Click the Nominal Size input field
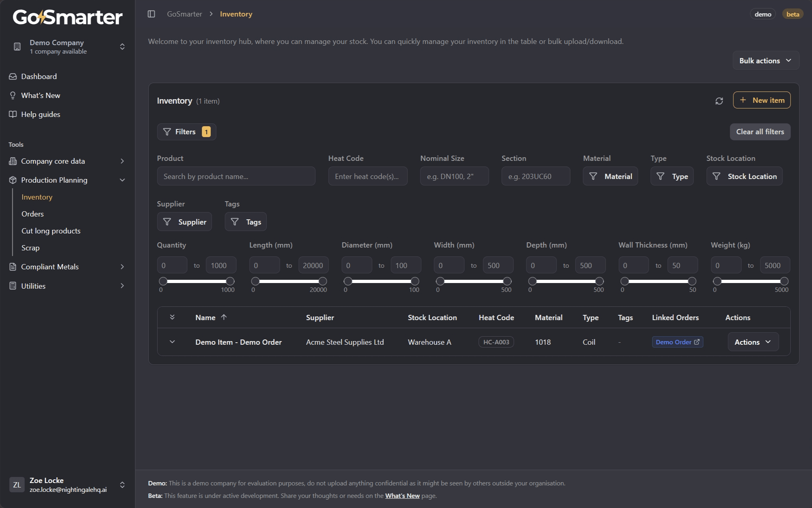The width and height of the screenshot is (812, 508). (454, 176)
